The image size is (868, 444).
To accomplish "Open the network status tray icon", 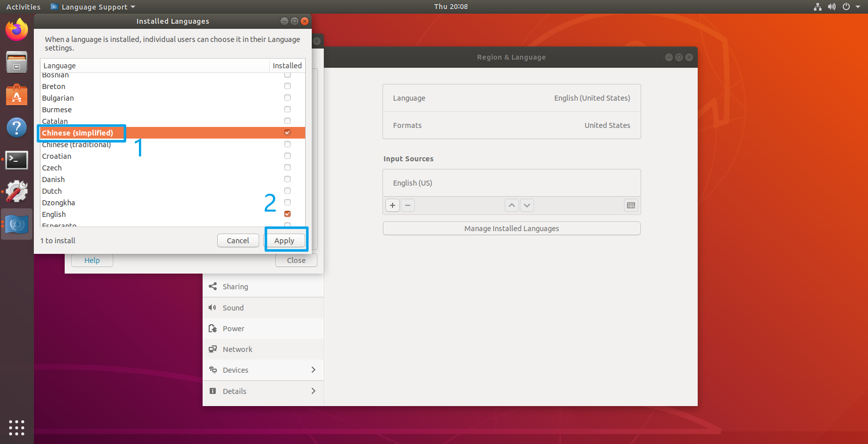I will tap(817, 7).
